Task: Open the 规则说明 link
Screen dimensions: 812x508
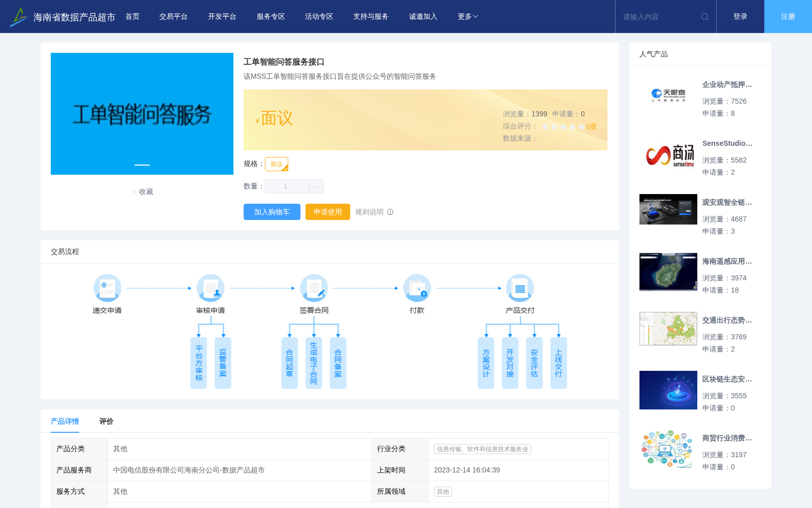Action: tap(369, 212)
